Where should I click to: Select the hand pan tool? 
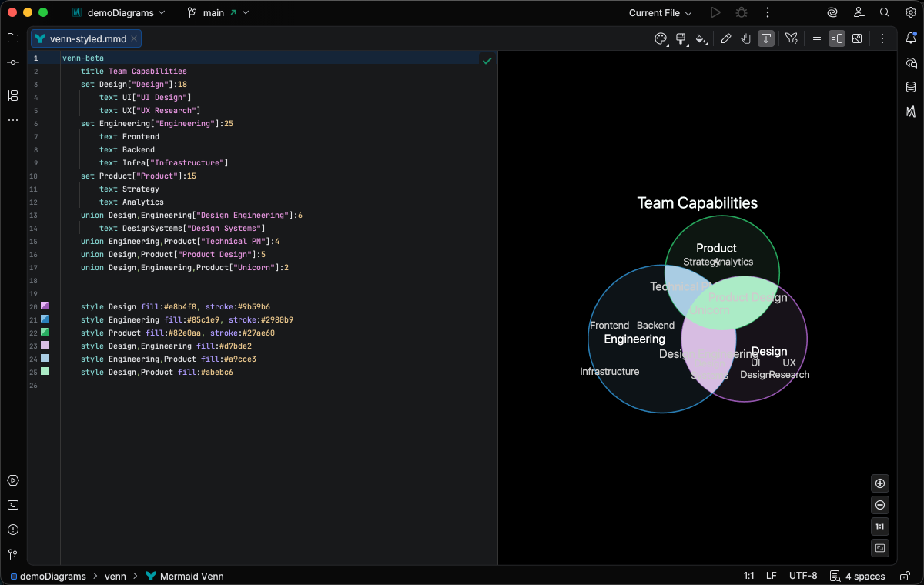coord(745,38)
